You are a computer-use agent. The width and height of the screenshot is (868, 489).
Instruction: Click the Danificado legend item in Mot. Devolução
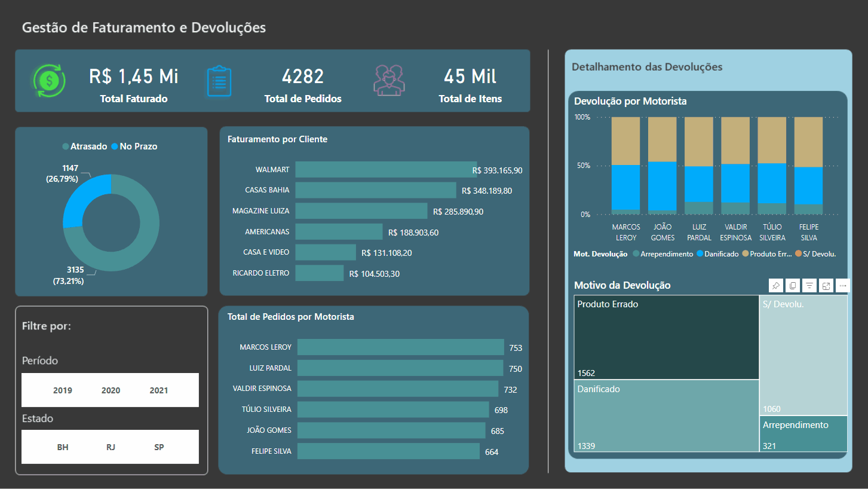click(718, 254)
